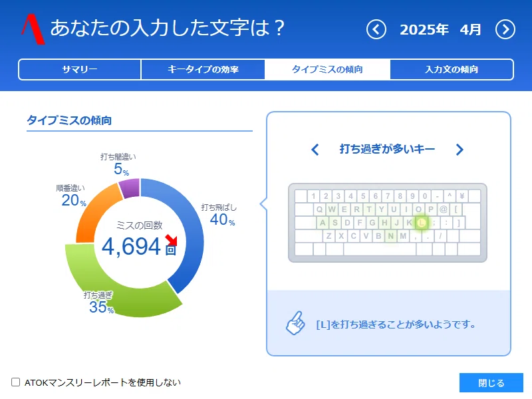Click the K key on keyboard diagram
532x399 pixels.
pyautogui.click(x=410, y=223)
